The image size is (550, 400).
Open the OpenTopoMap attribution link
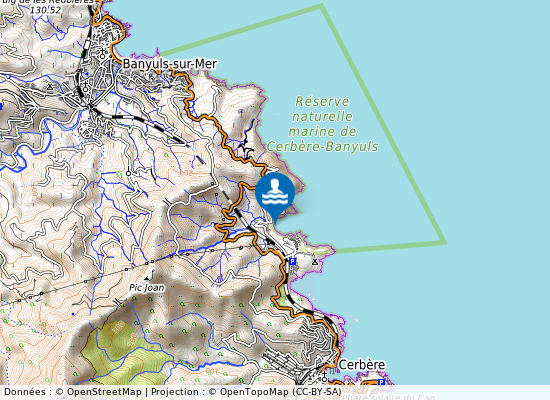click(254, 392)
